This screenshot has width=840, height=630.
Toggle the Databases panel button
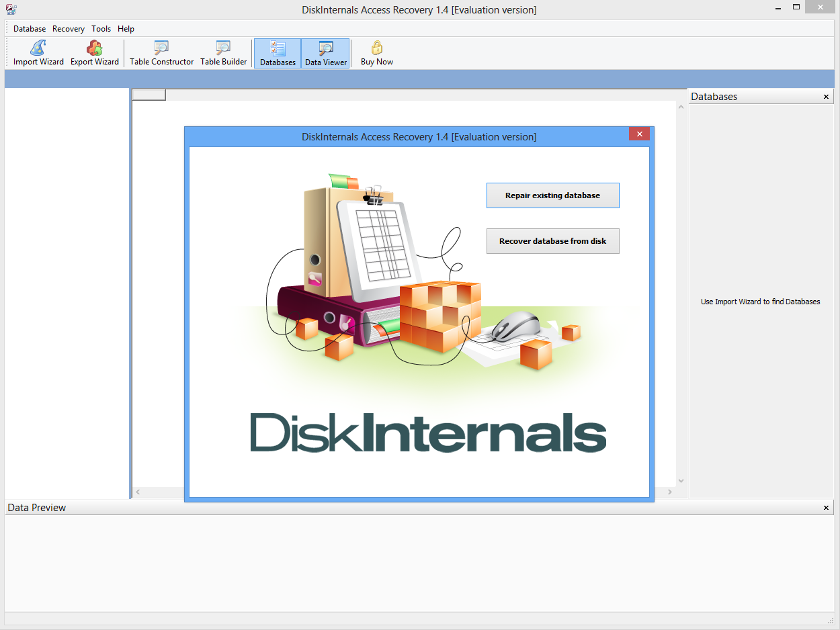click(x=278, y=54)
